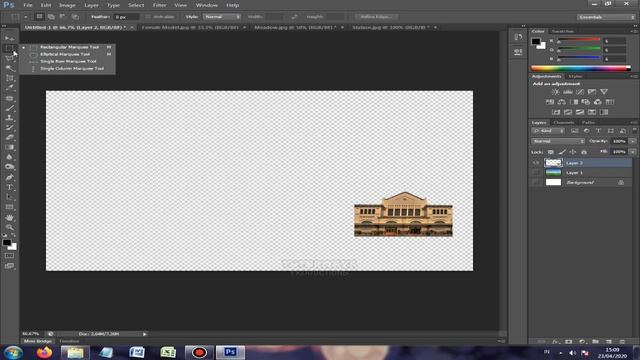The image size is (640, 360).
Task: Add an Exposure adjustment
Action: point(592,92)
